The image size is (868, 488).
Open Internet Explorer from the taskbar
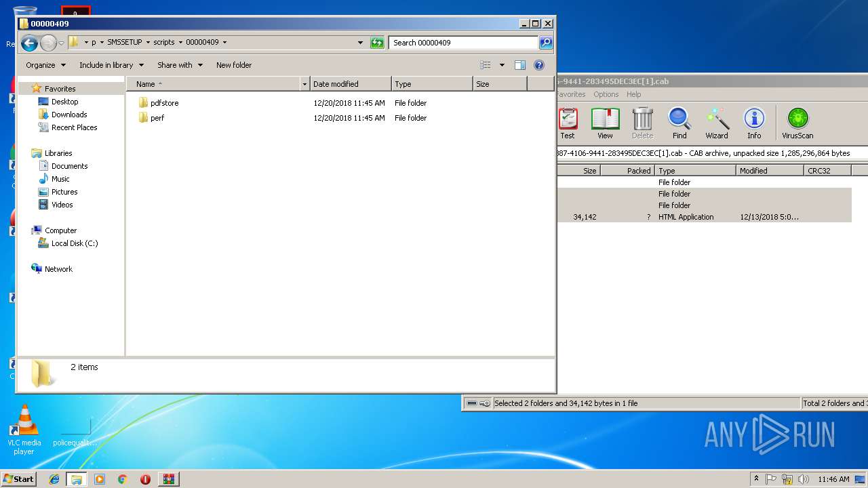pos(54,479)
